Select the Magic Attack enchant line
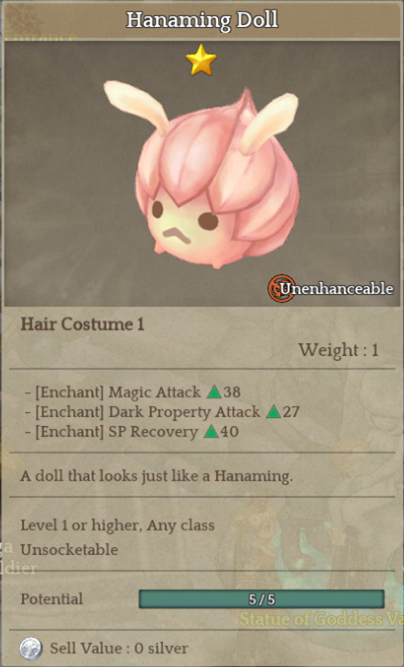 coord(133,392)
